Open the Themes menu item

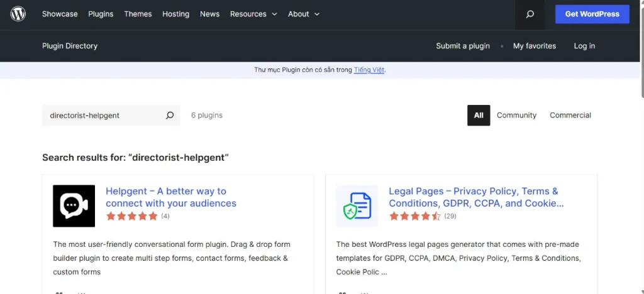(x=138, y=14)
